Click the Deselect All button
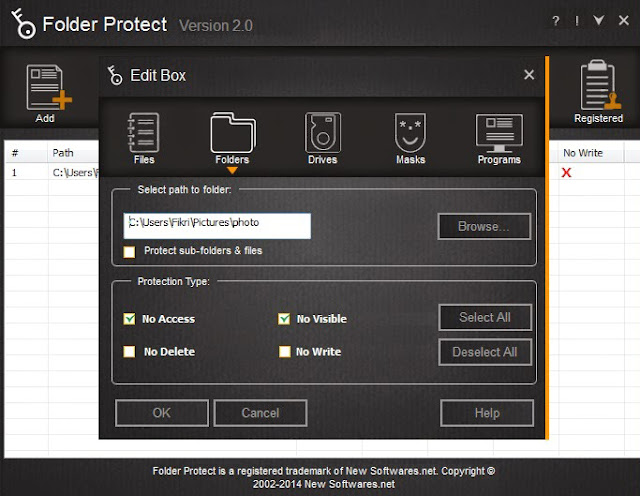Image resolution: width=640 pixels, height=496 pixels. click(x=485, y=352)
